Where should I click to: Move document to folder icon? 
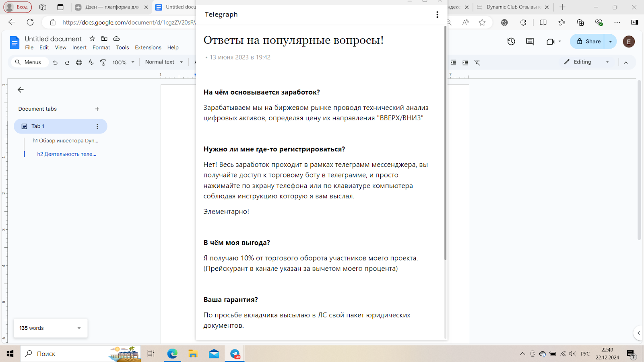point(104,39)
